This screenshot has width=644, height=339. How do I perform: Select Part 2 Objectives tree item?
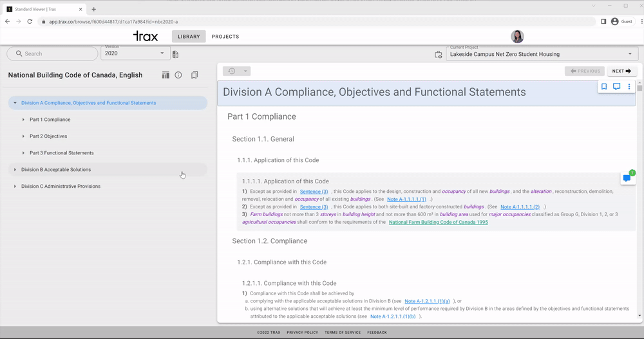(x=48, y=136)
